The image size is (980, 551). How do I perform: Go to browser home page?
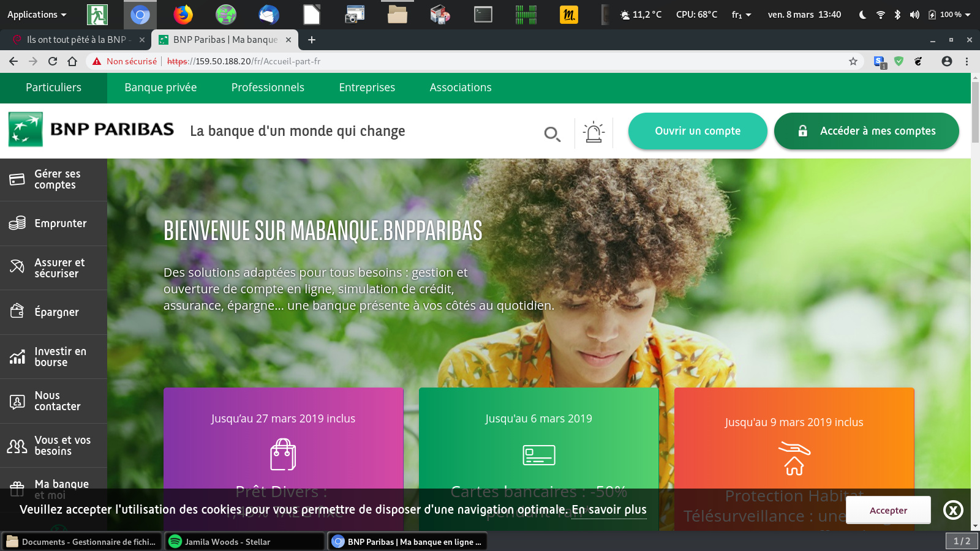click(x=72, y=61)
